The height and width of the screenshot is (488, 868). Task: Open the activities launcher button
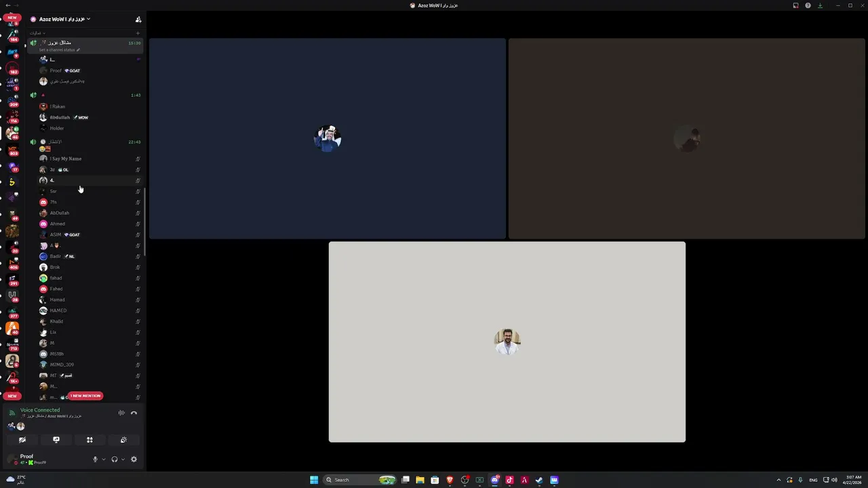coord(90,440)
